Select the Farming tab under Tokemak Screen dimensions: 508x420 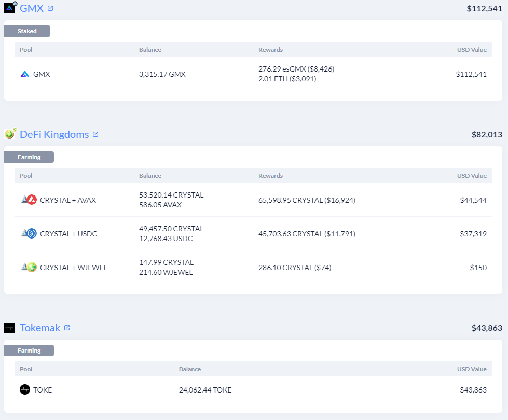(29, 351)
